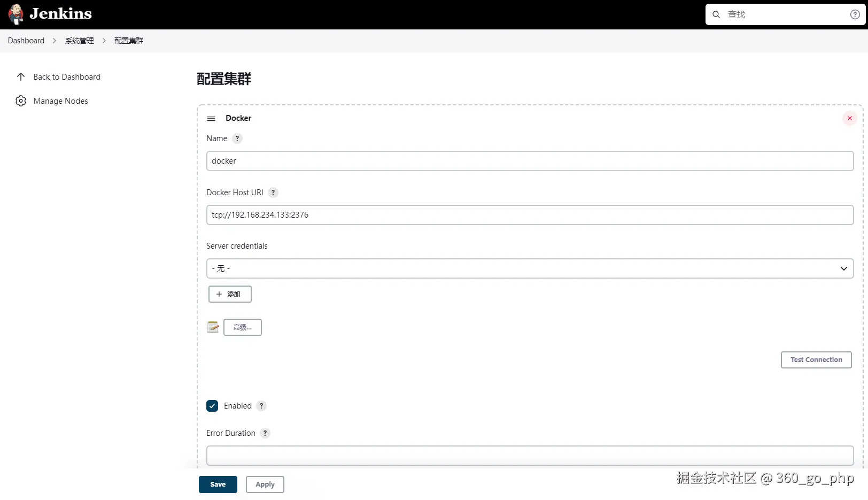This screenshot has height=500, width=868.
Task: Open the Server credentials dropdown
Action: (530, 268)
